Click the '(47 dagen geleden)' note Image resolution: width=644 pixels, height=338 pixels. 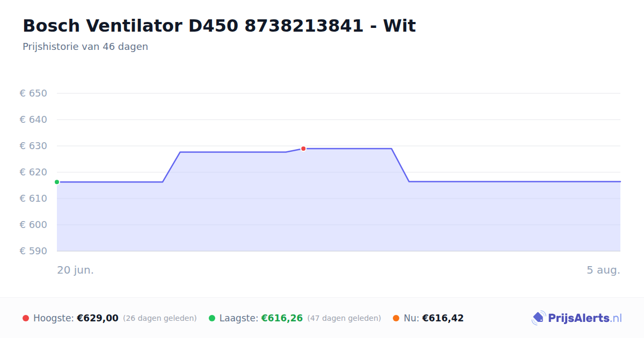coord(344,318)
